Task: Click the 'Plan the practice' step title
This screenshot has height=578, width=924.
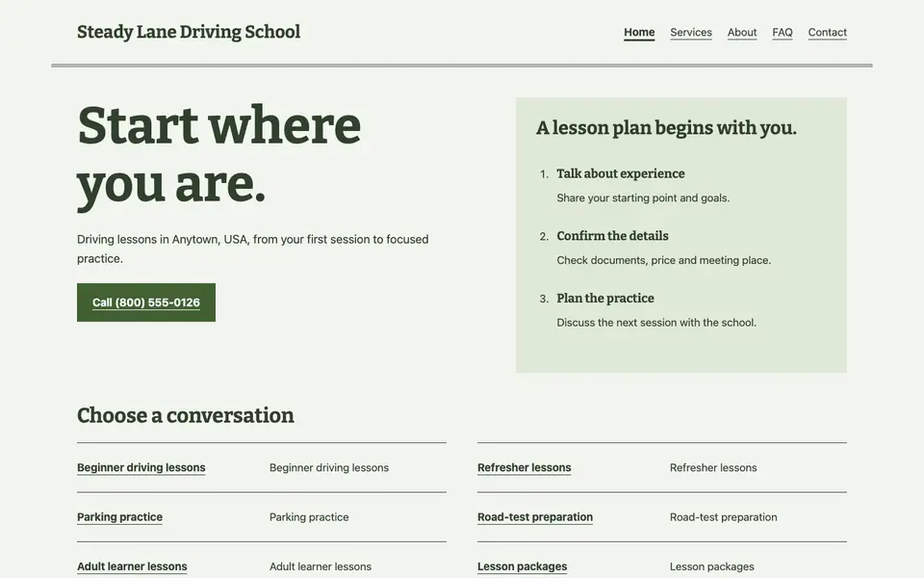Action: coord(605,298)
